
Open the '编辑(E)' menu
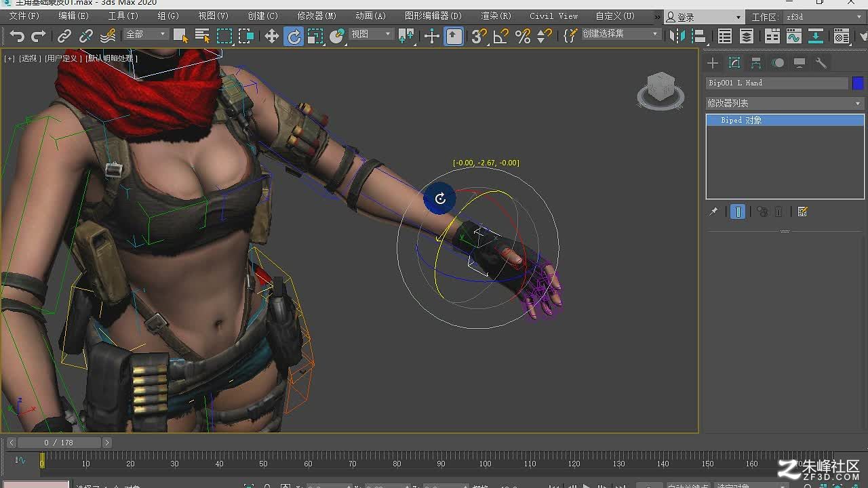(x=73, y=16)
